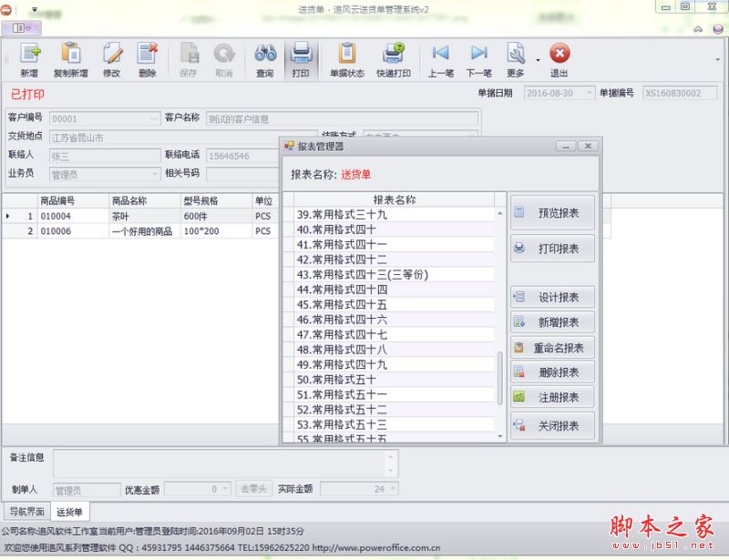
Task: Minimize the 报表管理器 dialog
Action: click(x=565, y=147)
